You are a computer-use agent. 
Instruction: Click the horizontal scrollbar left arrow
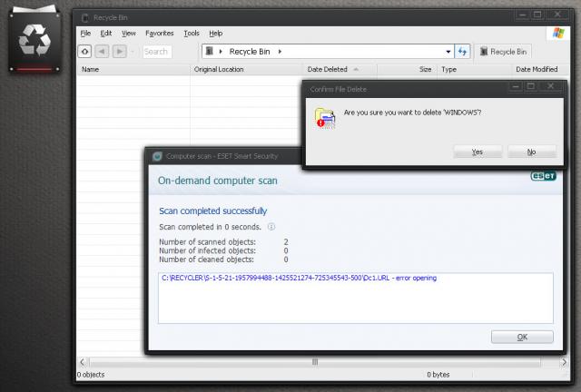coord(83,362)
